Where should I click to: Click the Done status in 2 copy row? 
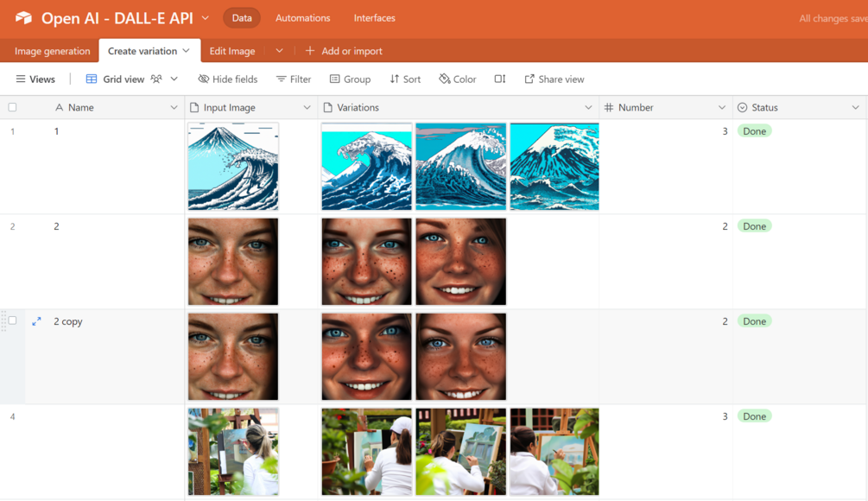754,321
